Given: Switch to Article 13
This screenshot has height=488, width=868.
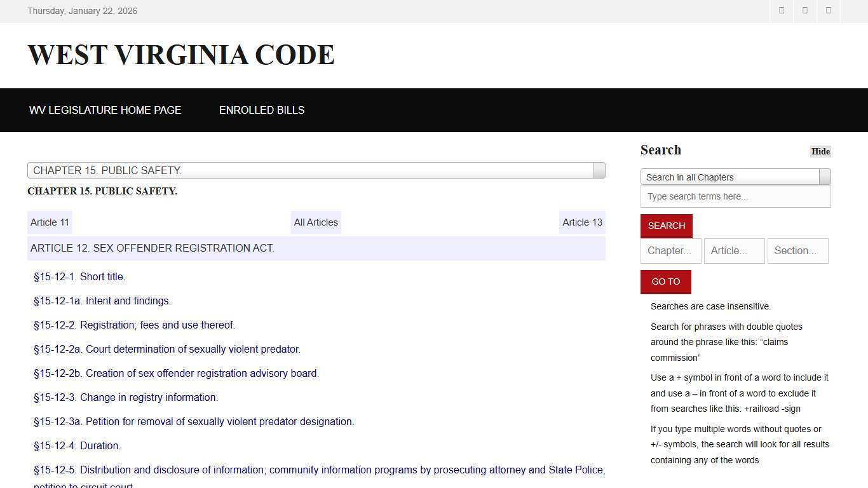Looking at the screenshot, I should pos(581,222).
